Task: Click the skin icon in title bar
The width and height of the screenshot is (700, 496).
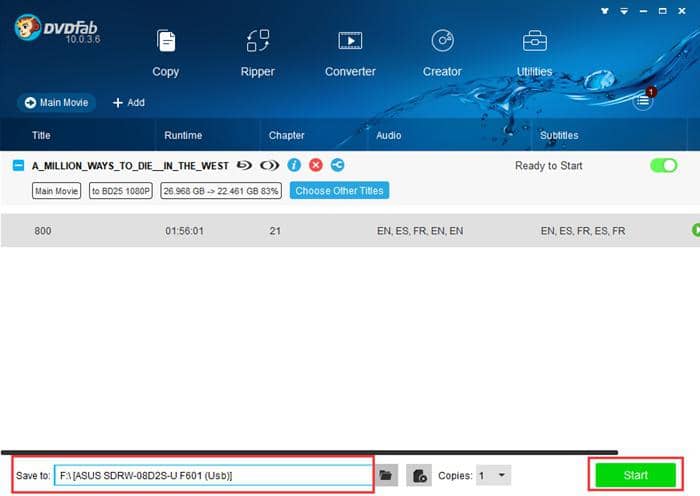Action: tap(605, 11)
